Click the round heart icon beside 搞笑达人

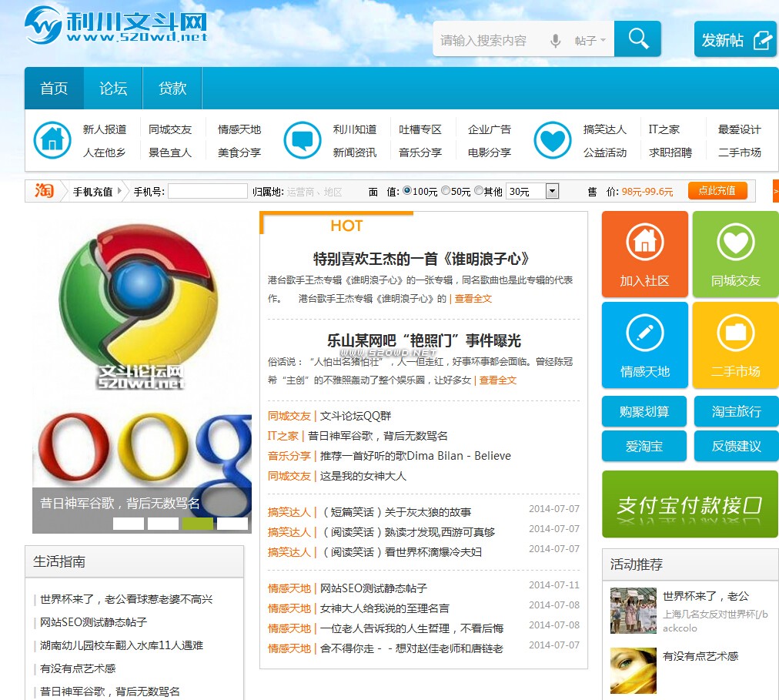click(x=553, y=140)
